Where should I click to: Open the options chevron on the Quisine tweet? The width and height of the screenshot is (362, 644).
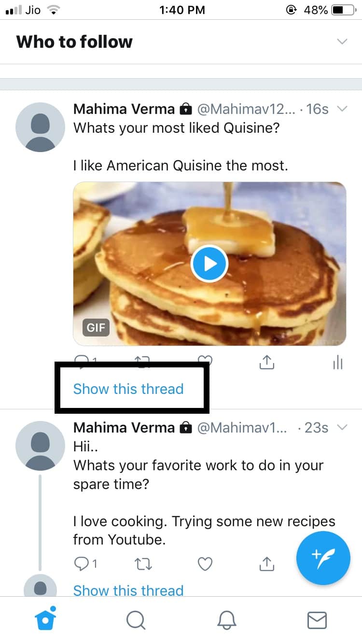click(343, 109)
